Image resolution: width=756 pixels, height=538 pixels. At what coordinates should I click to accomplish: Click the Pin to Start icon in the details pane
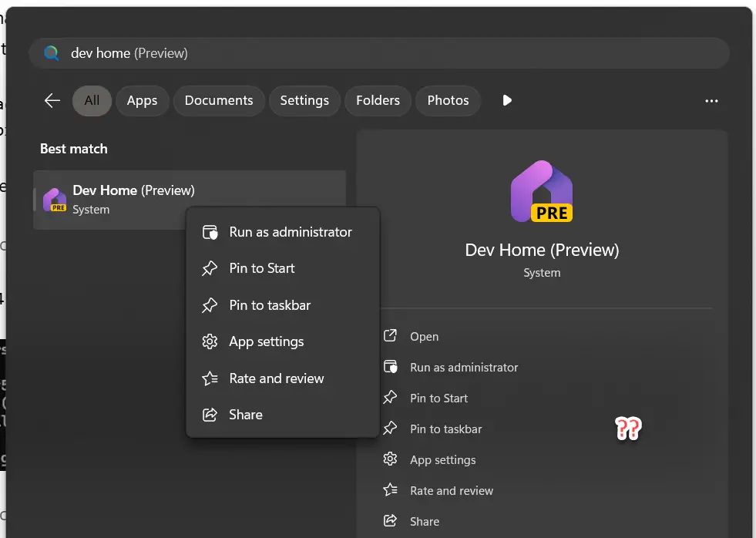tap(390, 397)
